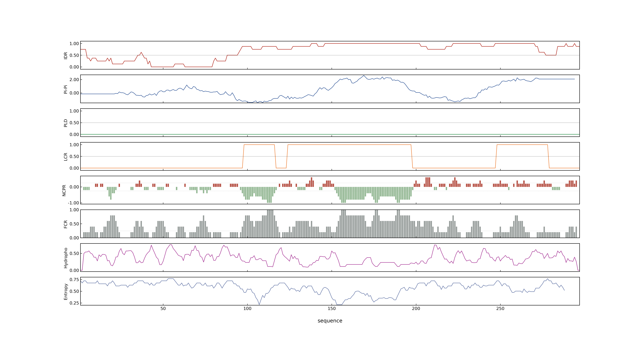Click the 0.00 tick of the Hydropho panel

coord(74,270)
